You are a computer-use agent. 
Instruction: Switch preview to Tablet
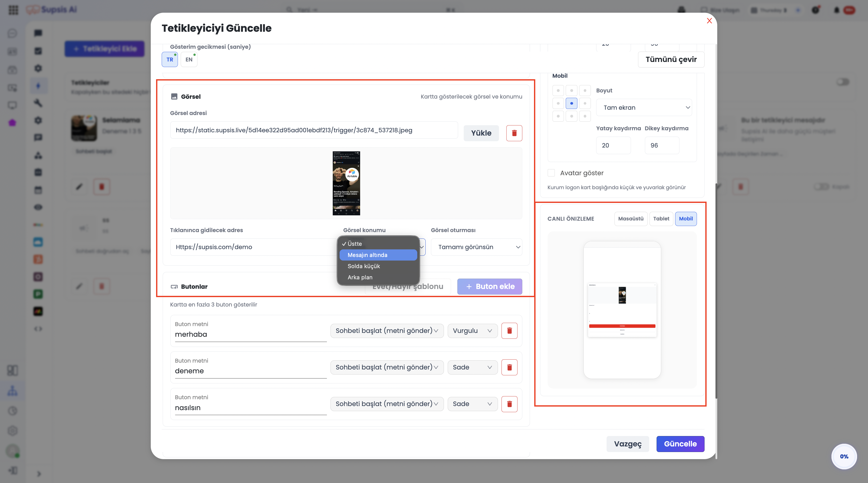(x=661, y=219)
